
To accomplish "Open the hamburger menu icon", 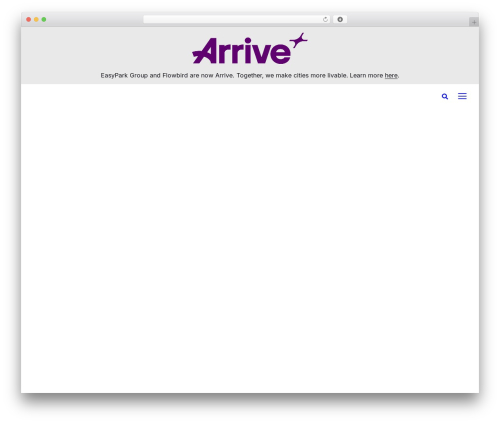I will point(462,96).
